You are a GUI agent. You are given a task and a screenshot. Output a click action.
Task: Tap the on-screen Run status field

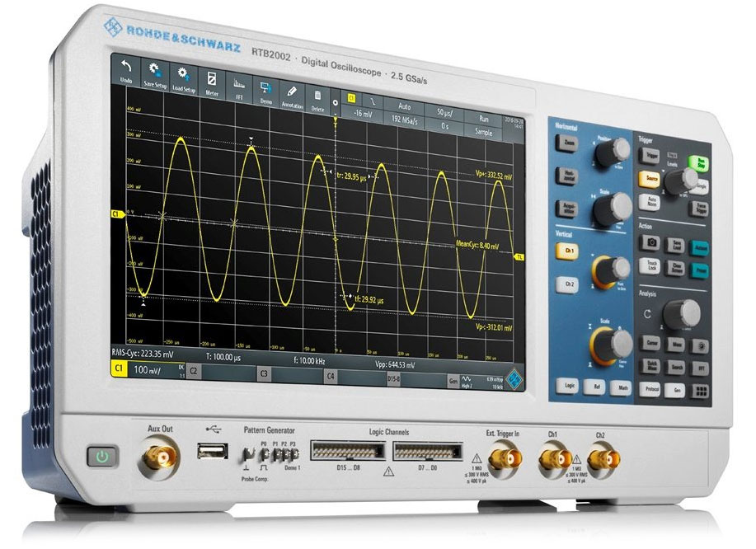coord(483,118)
